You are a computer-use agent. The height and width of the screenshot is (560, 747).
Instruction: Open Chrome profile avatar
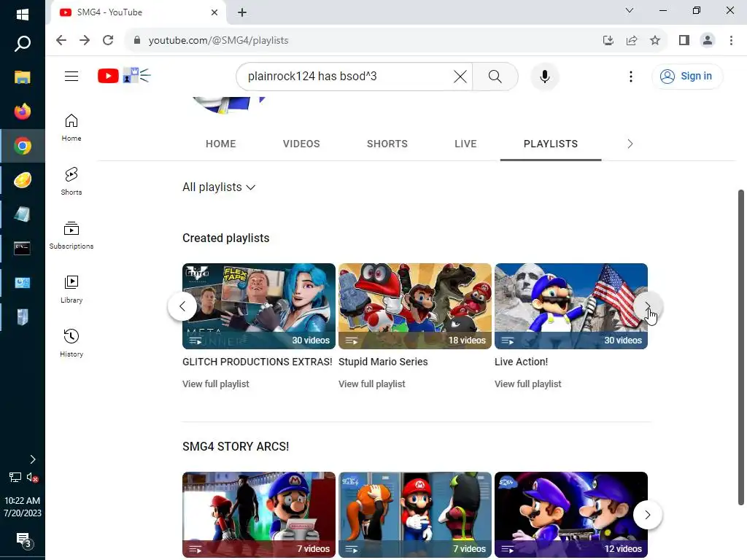[x=708, y=40]
